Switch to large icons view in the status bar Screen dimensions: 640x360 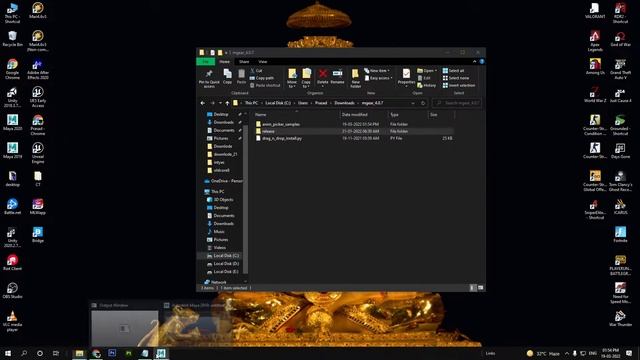click(480, 288)
